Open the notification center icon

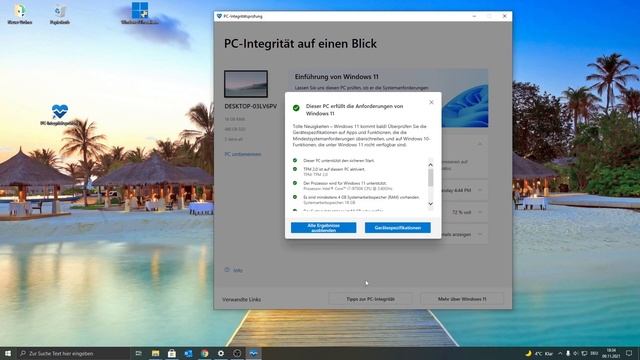click(x=629, y=353)
